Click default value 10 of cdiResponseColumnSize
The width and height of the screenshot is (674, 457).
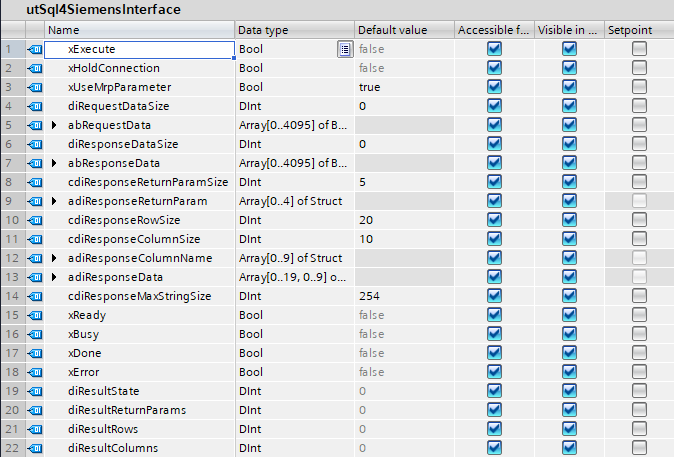pos(366,239)
